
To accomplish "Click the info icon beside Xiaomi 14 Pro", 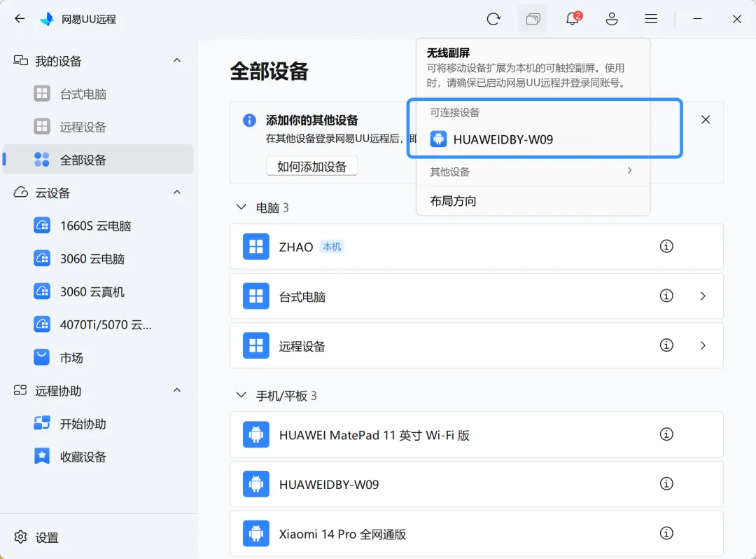I will point(666,533).
